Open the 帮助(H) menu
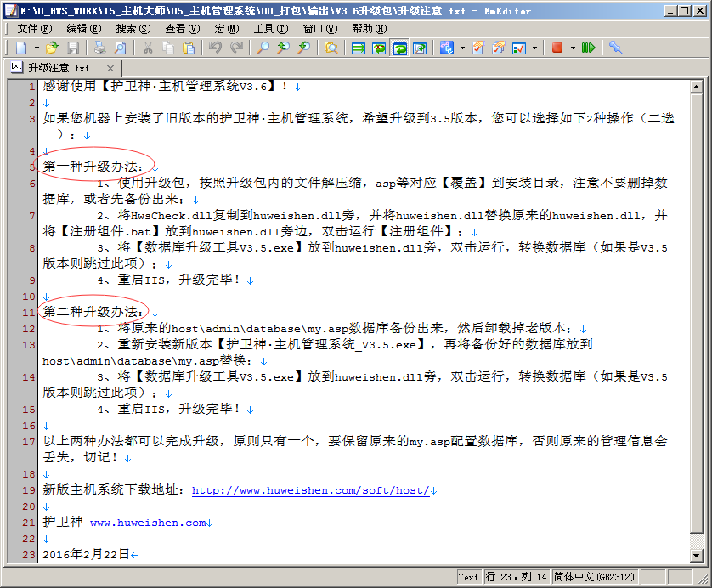 pos(370,29)
